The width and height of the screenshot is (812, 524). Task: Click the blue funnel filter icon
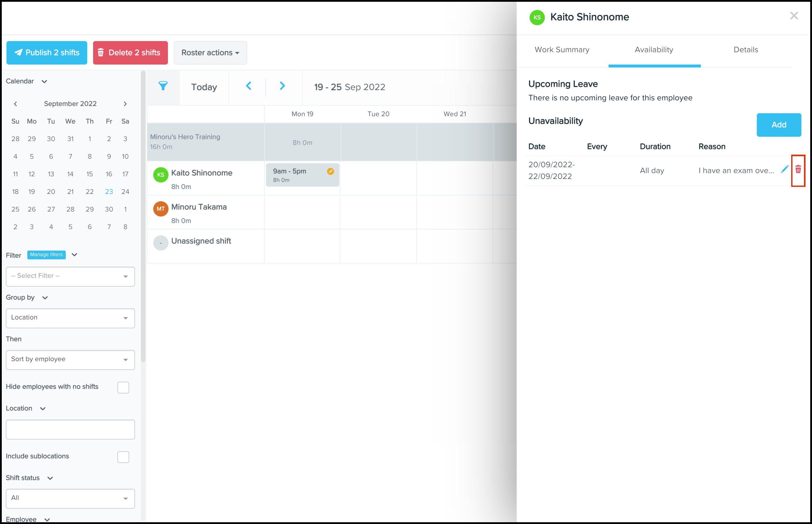(x=163, y=86)
